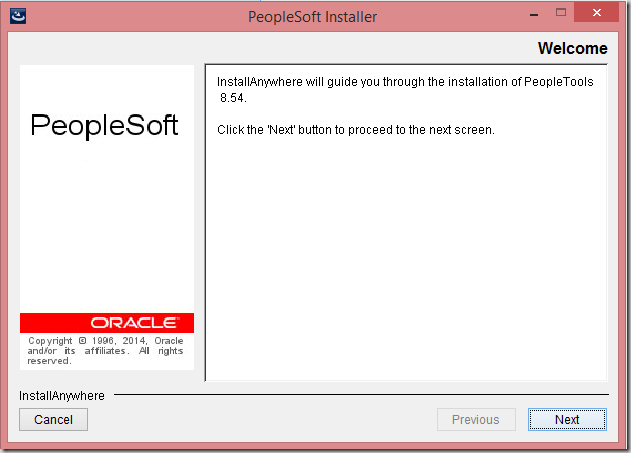Click the copyright symbol in left panel

tap(82, 341)
